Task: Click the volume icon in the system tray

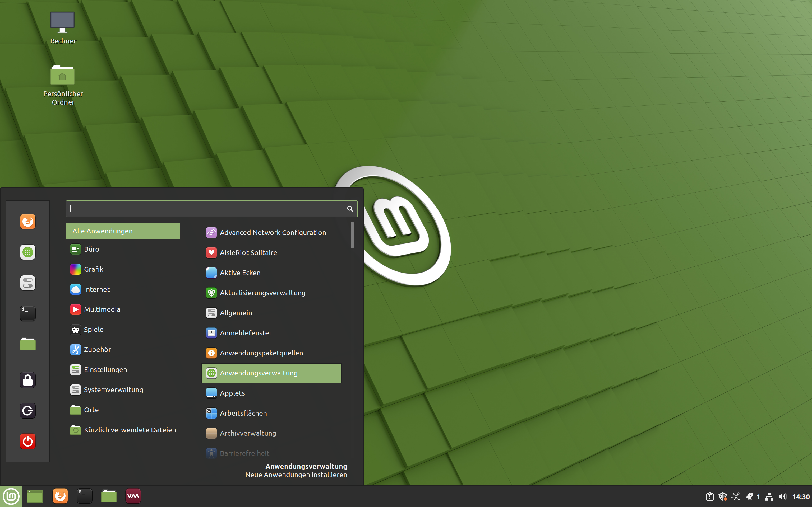Action: (782, 497)
